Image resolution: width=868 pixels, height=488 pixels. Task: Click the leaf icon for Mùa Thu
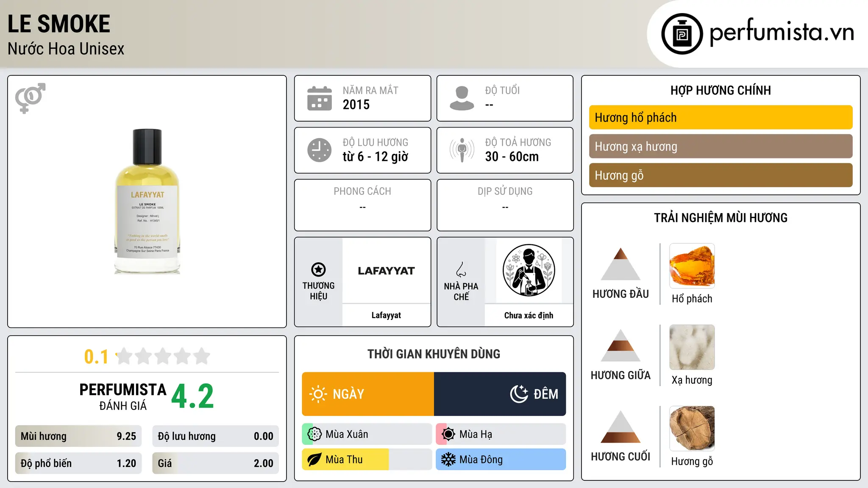point(314,460)
